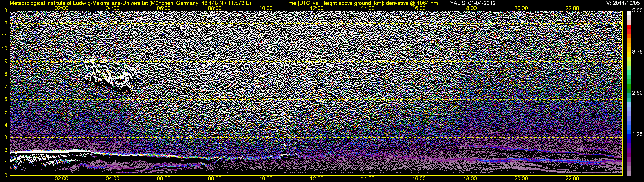The image size is (644, 182).
Task: Click the 18:00 label on the bottom time axis
Action: click(470, 179)
